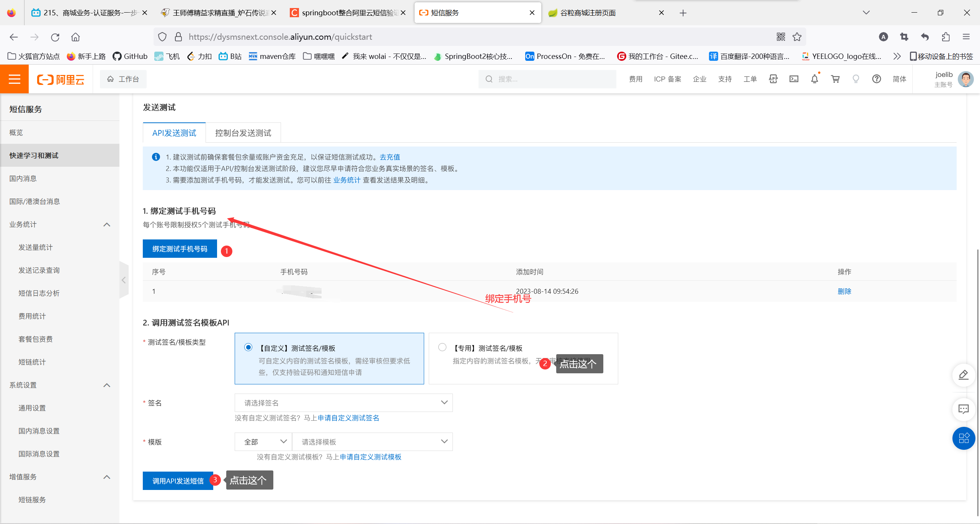Click the Aliyun logo

point(60,79)
